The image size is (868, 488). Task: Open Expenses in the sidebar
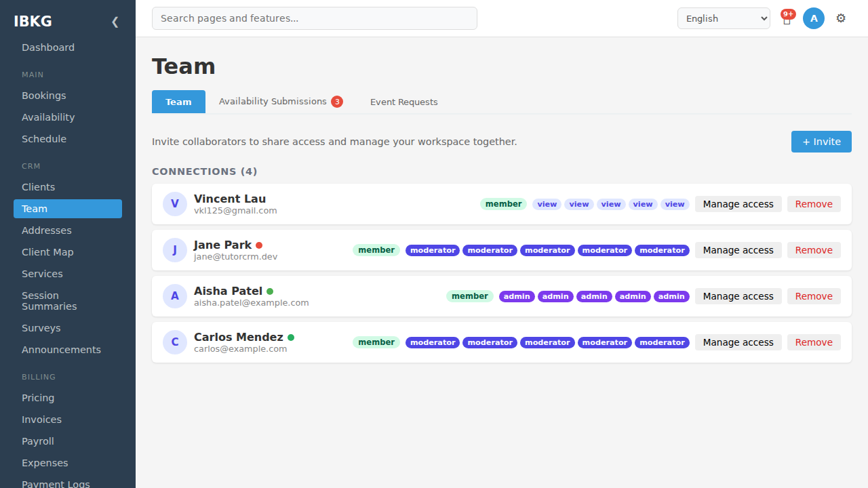click(x=68, y=463)
